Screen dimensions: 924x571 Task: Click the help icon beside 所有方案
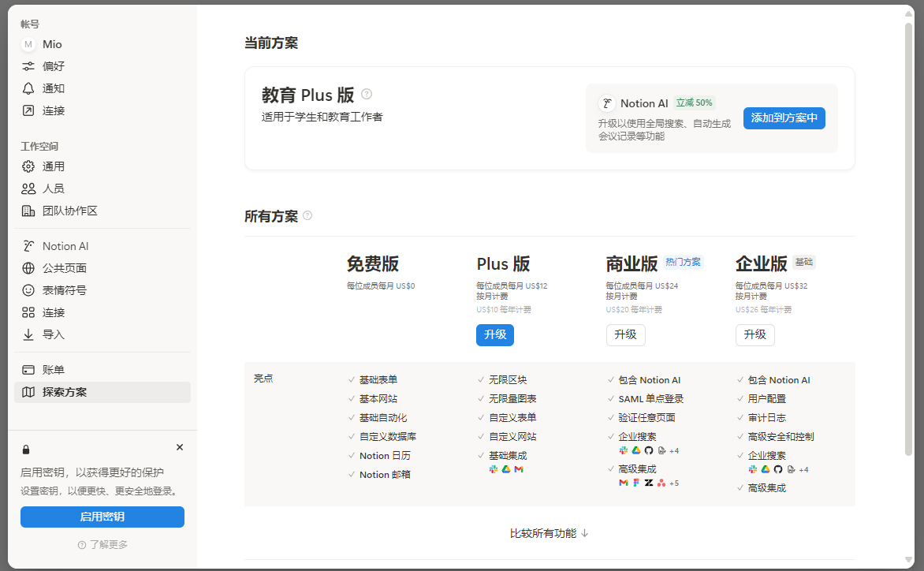coord(307,215)
